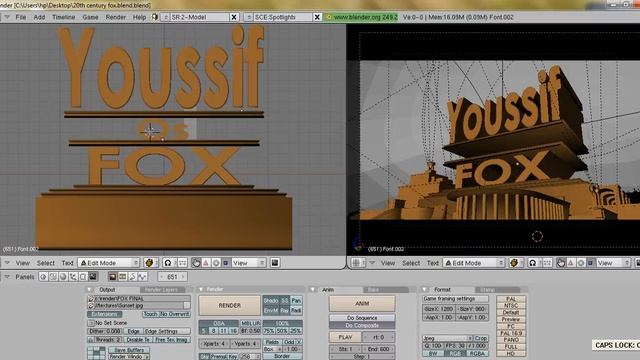This screenshot has width=640, height=360.
Task: Open draw type selector in right viewport
Action: 515,263
